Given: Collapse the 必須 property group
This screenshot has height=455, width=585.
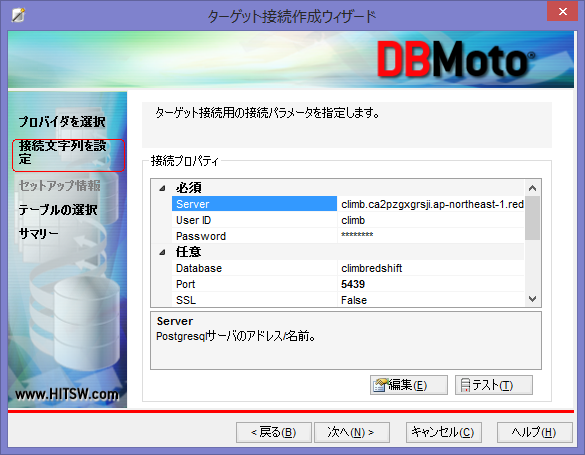Looking at the screenshot, I should coord(162,188).
